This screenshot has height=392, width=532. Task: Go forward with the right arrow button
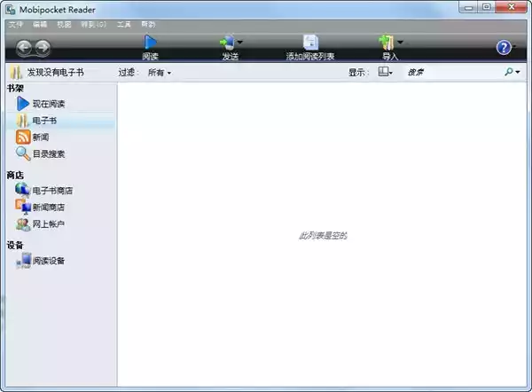pos(42,48)
